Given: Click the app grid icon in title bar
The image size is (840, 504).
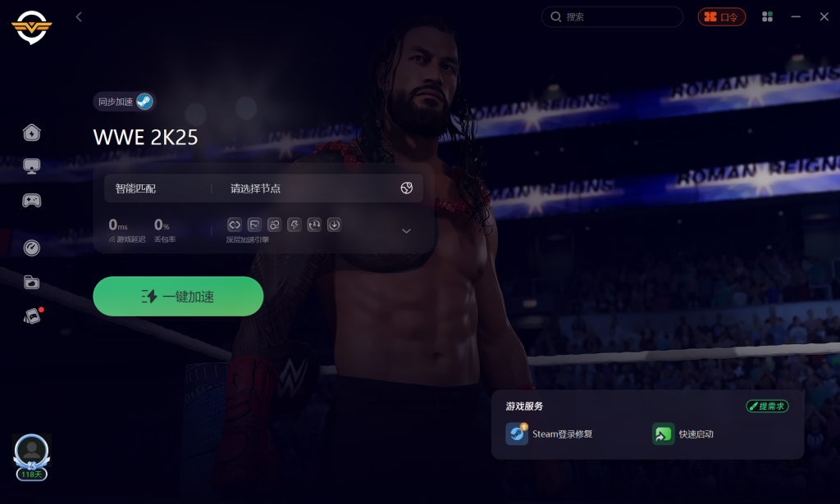Looking at the screenshot, I should pos(767,17).
